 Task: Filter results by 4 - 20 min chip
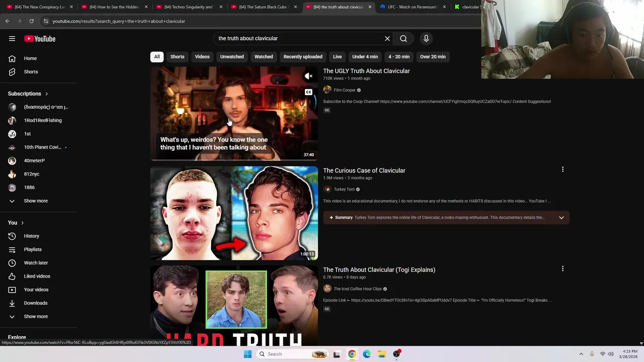pos(399,57)
